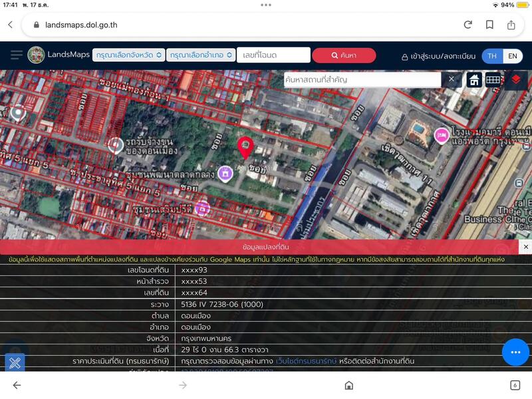Open the measuring tools icon at bottom left

point(15,363)
